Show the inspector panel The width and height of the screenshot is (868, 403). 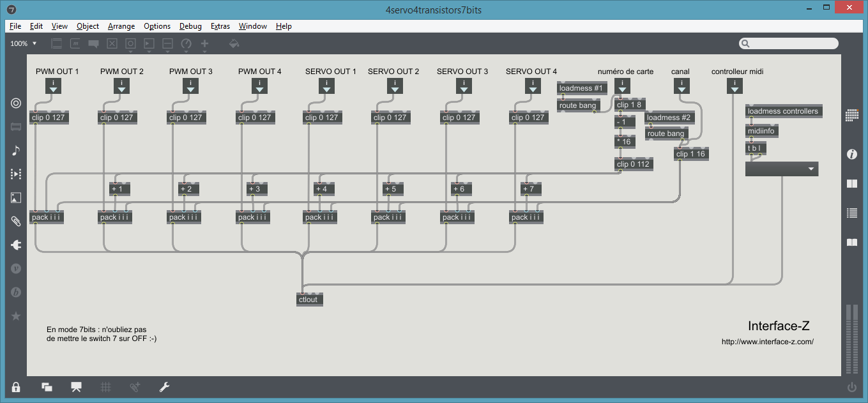(x=851, y=154)
